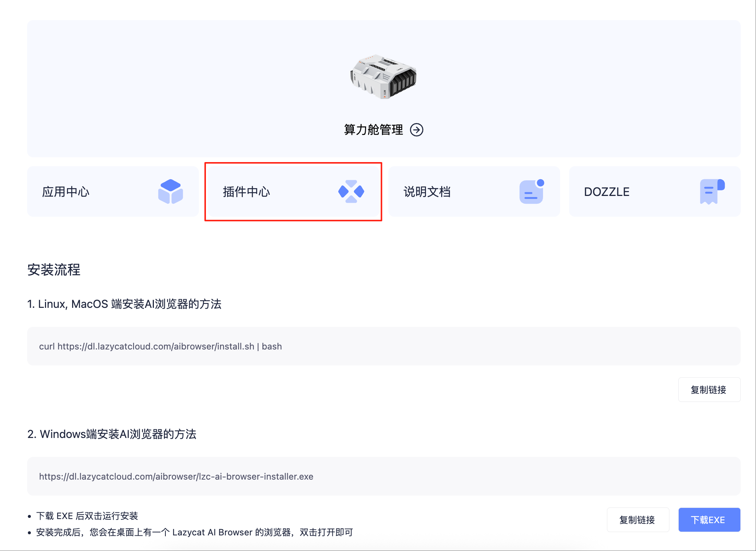Click the compute box device image
Screen dimensions: 756x551
[x=383, y=77]
